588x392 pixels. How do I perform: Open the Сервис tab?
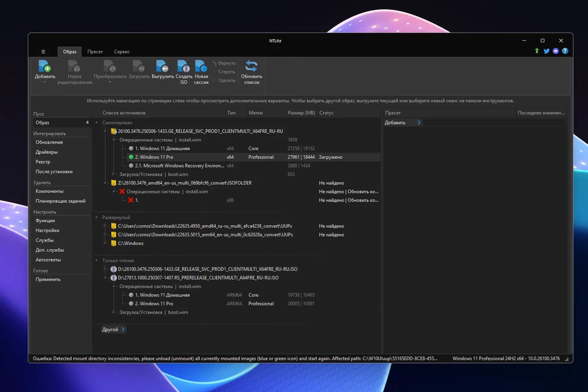122,52
